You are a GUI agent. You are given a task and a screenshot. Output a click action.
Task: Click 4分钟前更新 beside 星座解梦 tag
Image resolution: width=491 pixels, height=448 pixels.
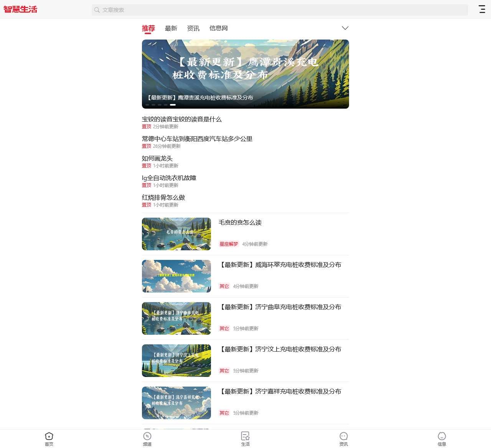coord(255,244)
